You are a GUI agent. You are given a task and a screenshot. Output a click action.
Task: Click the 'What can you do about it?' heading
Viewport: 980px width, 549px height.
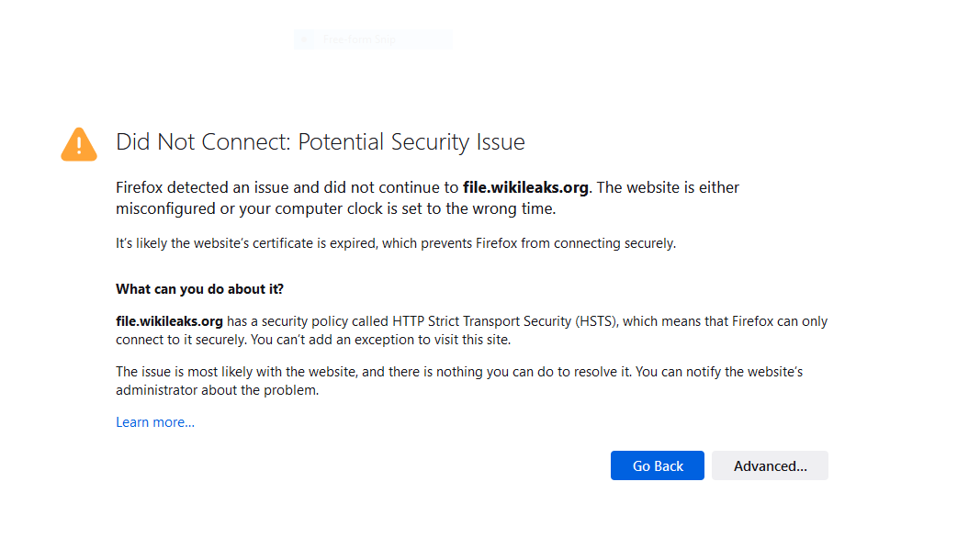(199, 289)
